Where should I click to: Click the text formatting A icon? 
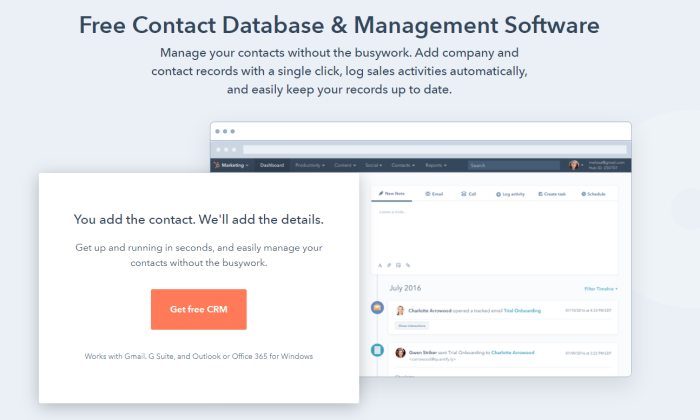tap(380, 265)
